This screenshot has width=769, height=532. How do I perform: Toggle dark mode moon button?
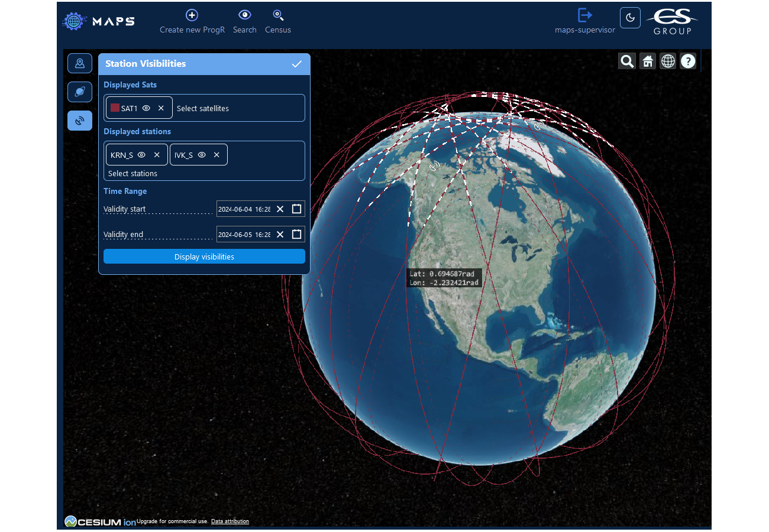(x=630, y=18)
